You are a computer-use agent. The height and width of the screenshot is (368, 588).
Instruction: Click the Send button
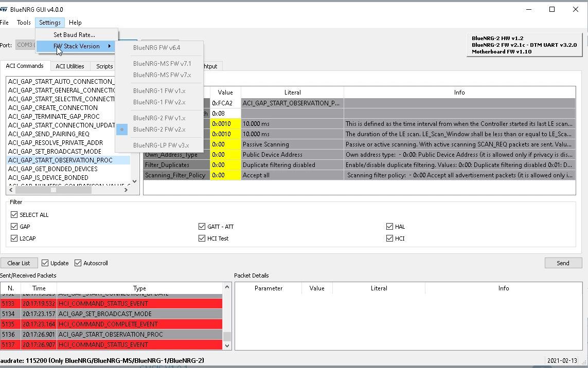(563, 263)
